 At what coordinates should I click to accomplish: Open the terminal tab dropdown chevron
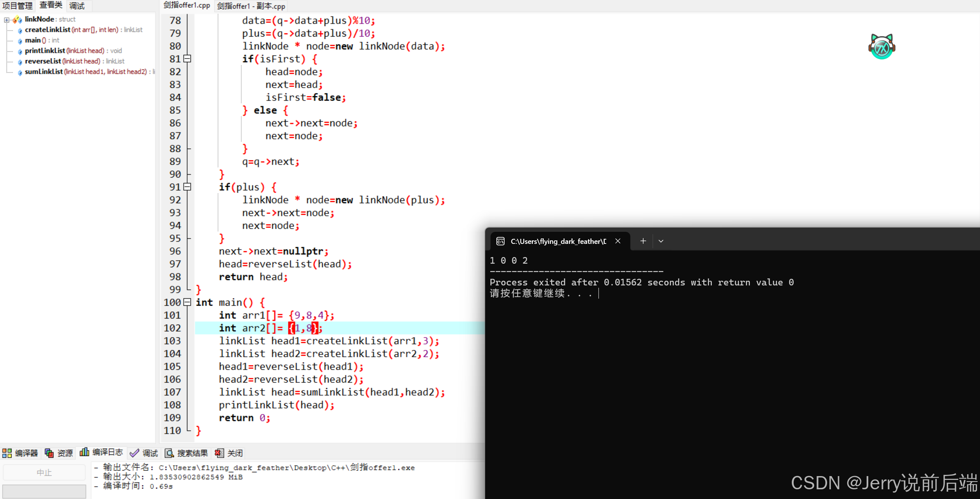[x=661, y=241]
